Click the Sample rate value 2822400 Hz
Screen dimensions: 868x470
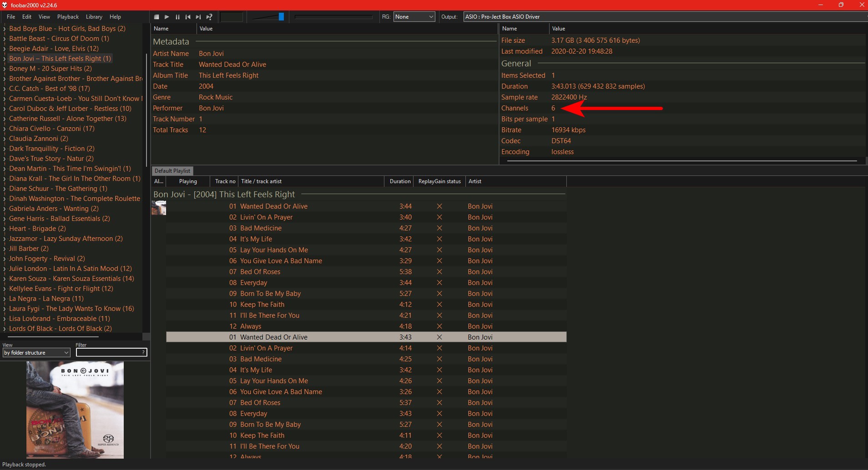[569, 97]
